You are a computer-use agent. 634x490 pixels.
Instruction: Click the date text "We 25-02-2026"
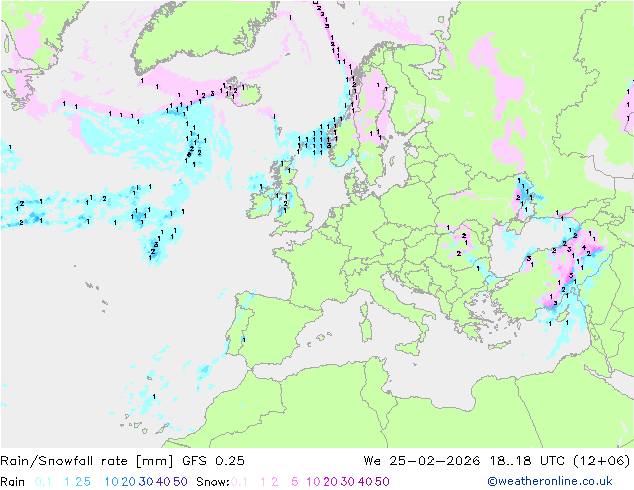pos(422,461)
